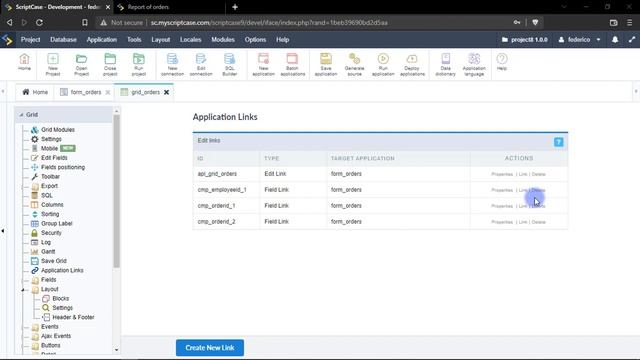
Task: Open Batch applications from toolbar
Action: pyautogui.click(x=293, y=64)
